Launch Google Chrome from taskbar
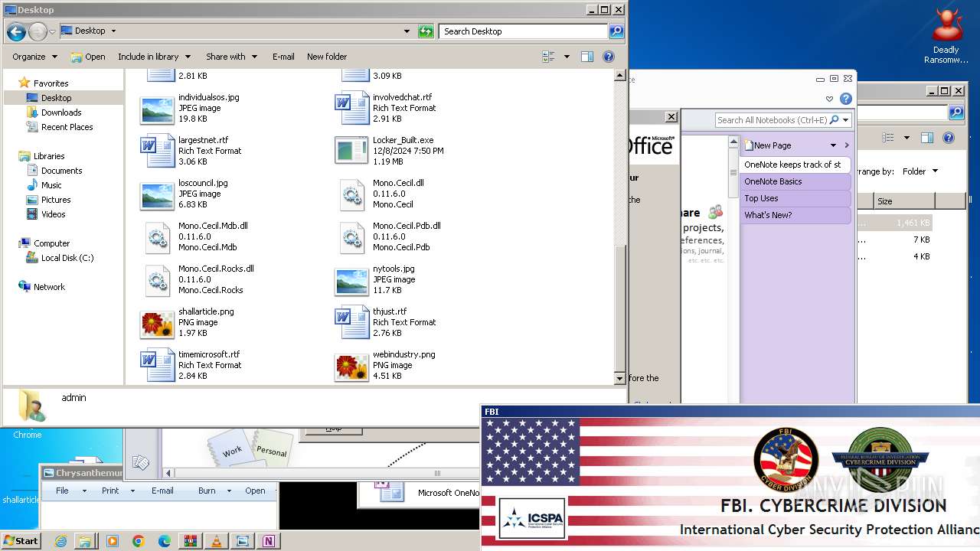The width and height of the screenshot is (980, 551). [139, 541]
